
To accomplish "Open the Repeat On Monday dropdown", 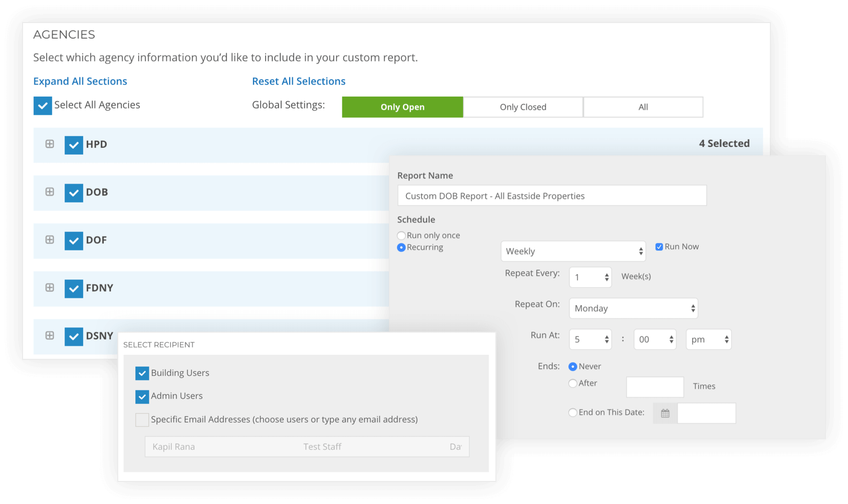I will tap(633, 308).
